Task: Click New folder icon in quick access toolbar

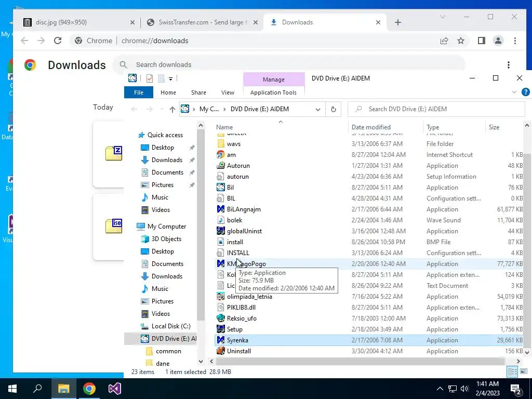Action: pyautogui.click(x=161, y=78)
